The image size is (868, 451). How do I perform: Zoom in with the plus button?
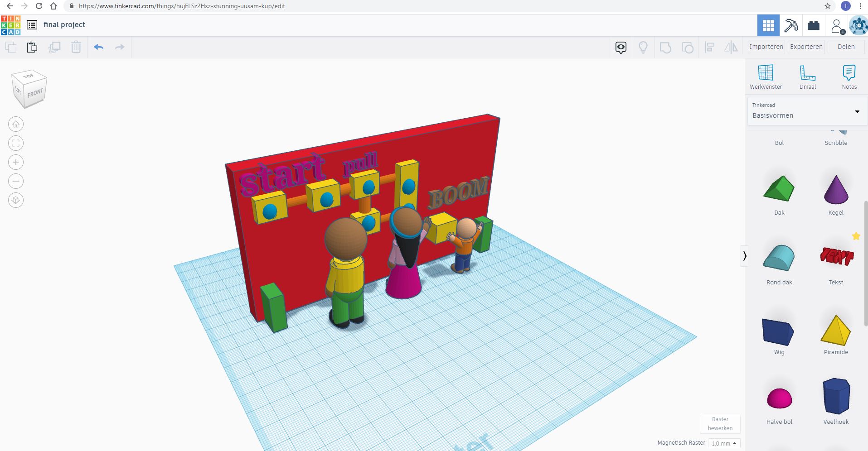point(16,162)
